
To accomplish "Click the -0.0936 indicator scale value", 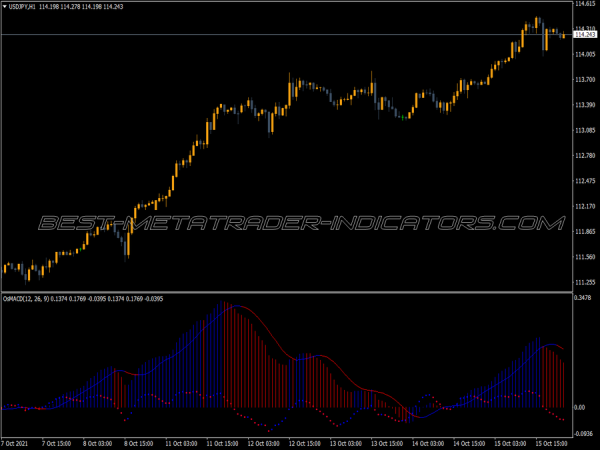I will coord(584,434).
